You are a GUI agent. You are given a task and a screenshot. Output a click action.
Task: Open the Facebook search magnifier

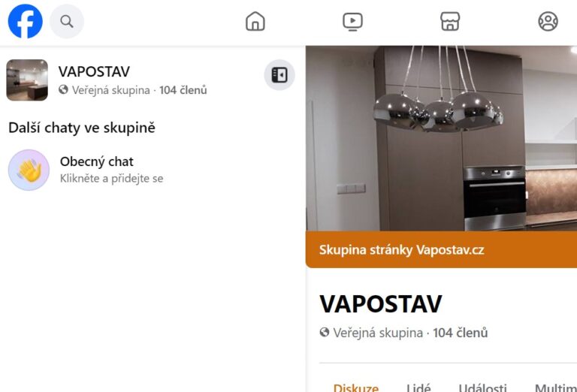(67, 21)
